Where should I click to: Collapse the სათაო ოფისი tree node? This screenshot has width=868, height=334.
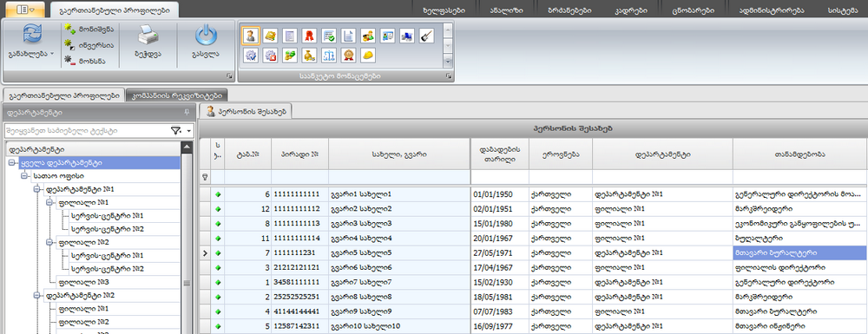point(24,176)
